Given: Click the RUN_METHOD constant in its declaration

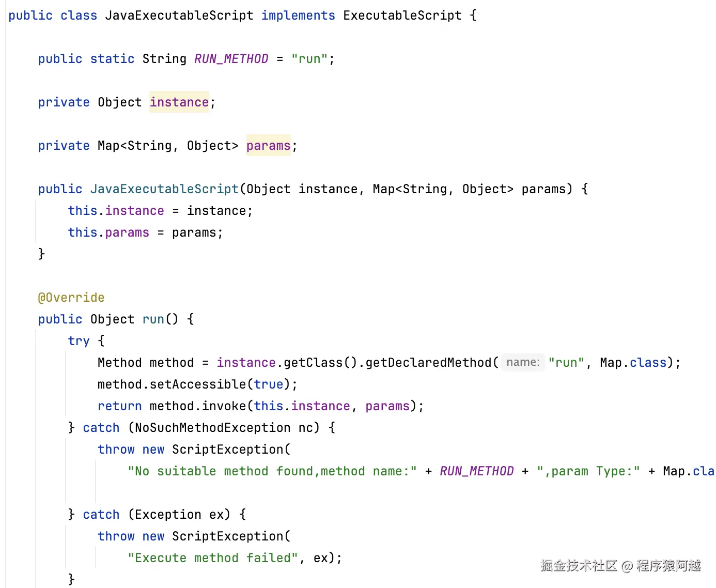Looking at the screenshot, I should click(x=231, y=59).
